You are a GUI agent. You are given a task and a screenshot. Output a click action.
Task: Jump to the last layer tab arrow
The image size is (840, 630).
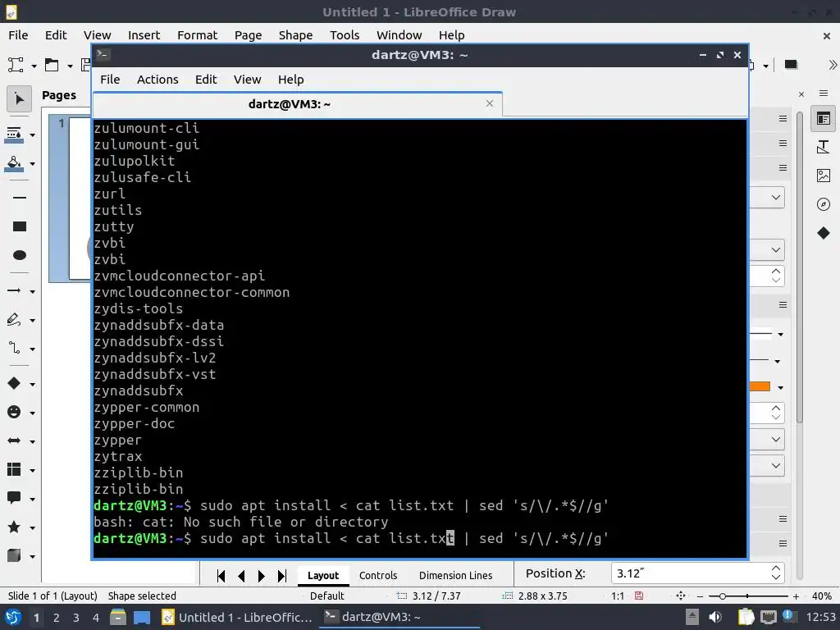282,576
